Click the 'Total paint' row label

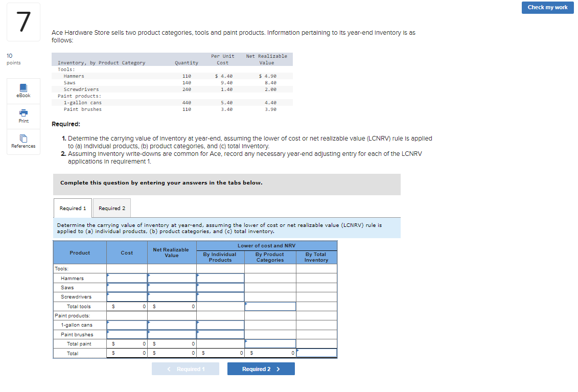(x=79, y=343)
